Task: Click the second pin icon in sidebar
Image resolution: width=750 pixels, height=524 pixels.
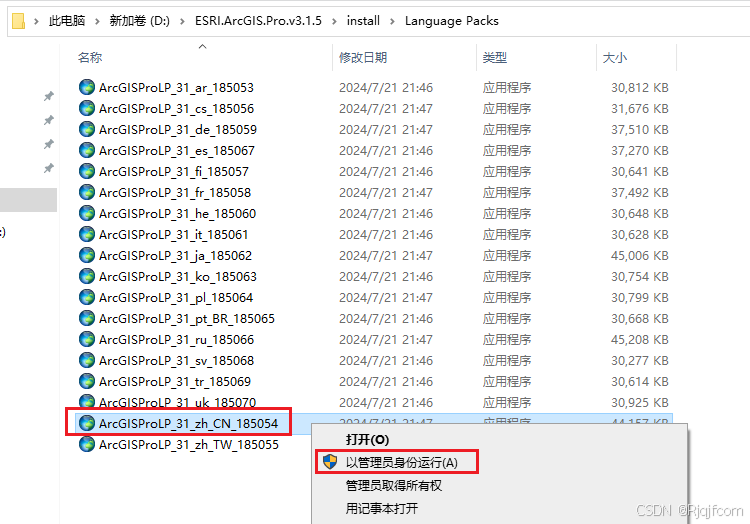Action: pyautogui.click(x=48, y=120)
